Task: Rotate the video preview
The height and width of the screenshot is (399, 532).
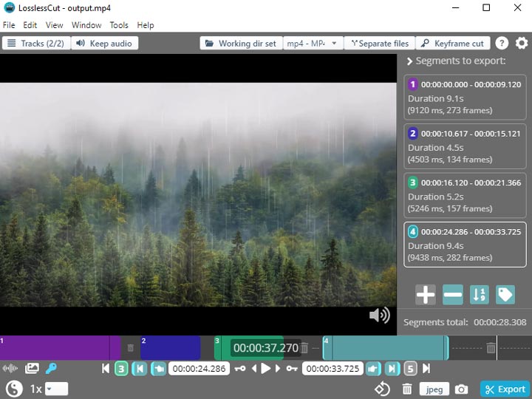Action: pyautogui.click(x=383, y=389)
